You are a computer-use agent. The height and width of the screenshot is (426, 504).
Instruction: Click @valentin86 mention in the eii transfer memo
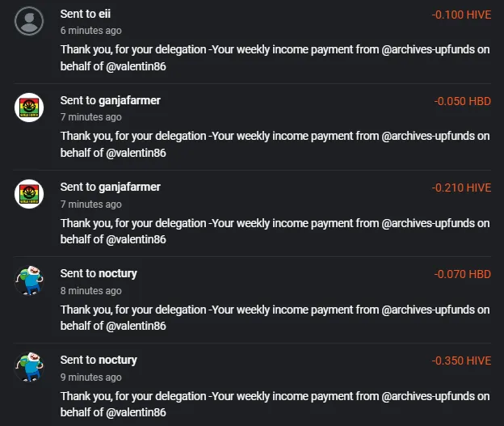point(136,66)
